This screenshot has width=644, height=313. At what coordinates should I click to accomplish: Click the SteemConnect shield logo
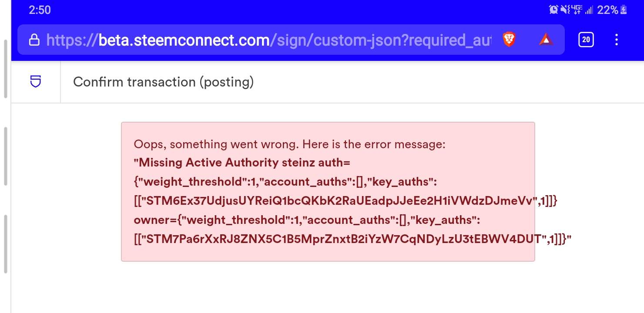click(x=36, y=82)
